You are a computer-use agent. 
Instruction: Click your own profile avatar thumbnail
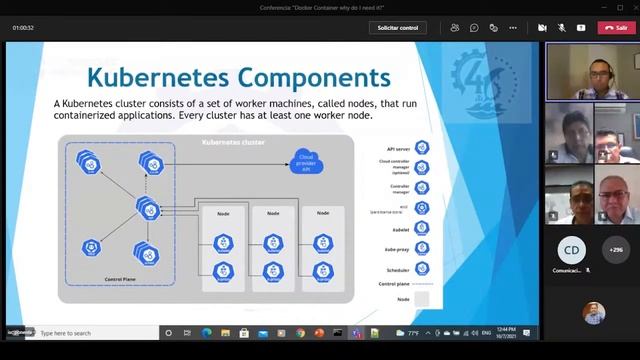click(594, 313)
